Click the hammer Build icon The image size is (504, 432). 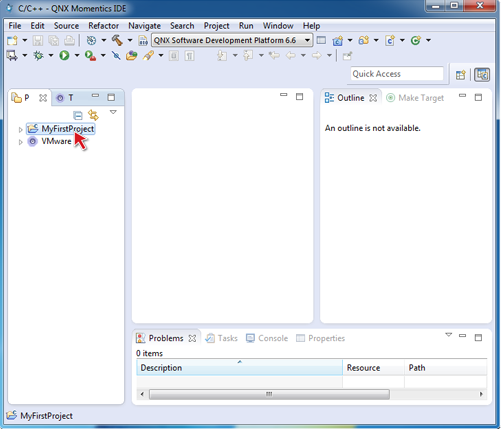coord(117,41)
